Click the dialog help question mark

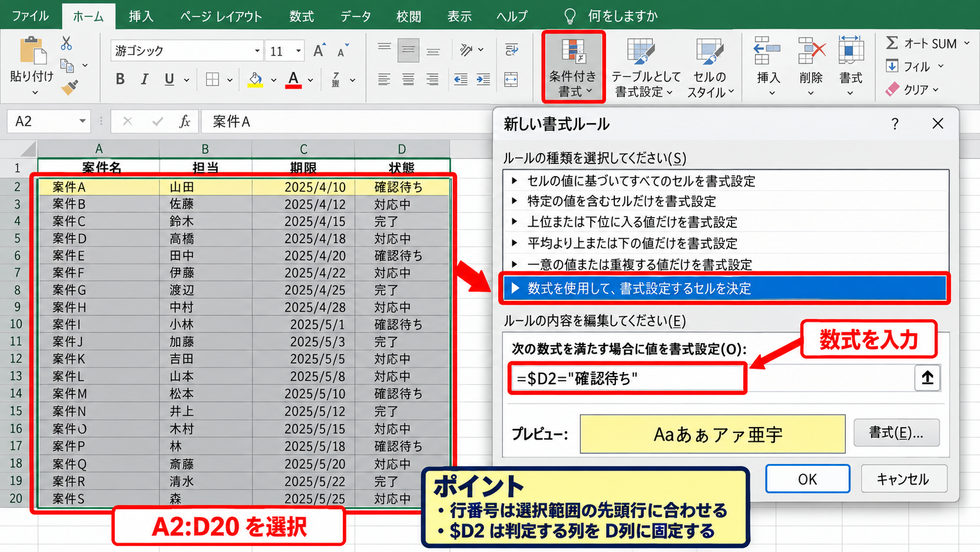click(x=894, y=124)
